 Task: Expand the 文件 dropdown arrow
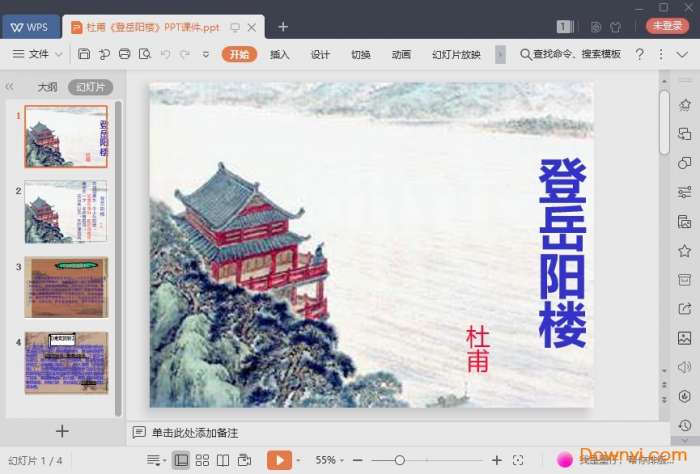pyautogui.click(x=58, y=55)
